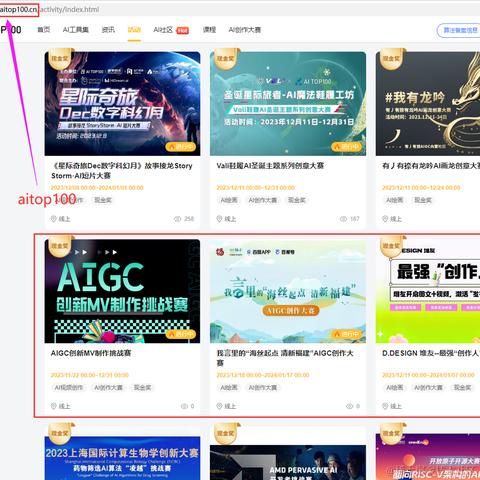Image resolution: width=480 pixels, height=480 pixels.
Task: Click the AI绘画 tag on the 有龙吟 card
Action: 395,200
